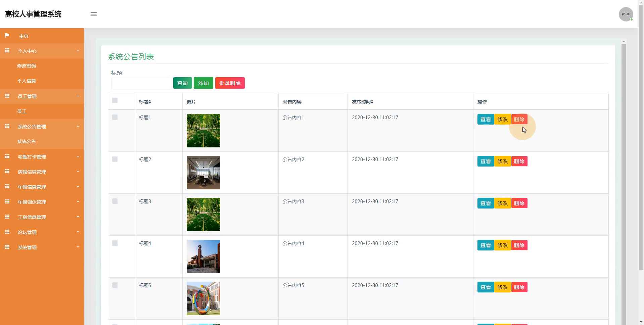Image resolution: width=644 pixels, height=325 pixels.
Task: Click the grid icon beside 工资信息管理
Action: click(7, 217)
